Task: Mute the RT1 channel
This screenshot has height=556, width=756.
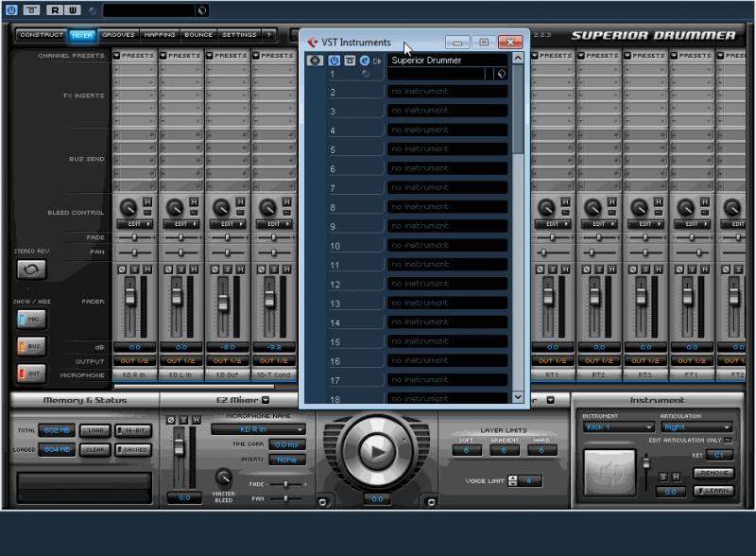Action: [565, 269]
